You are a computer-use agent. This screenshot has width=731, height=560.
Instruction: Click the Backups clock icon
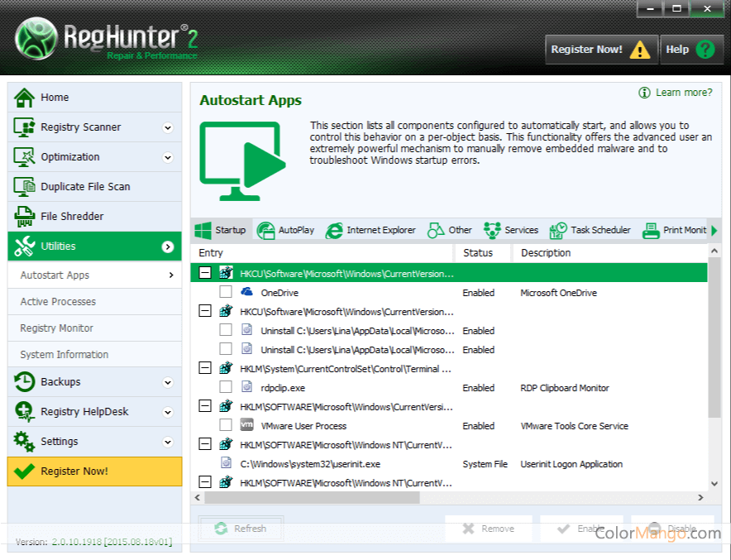coord(24,382)
